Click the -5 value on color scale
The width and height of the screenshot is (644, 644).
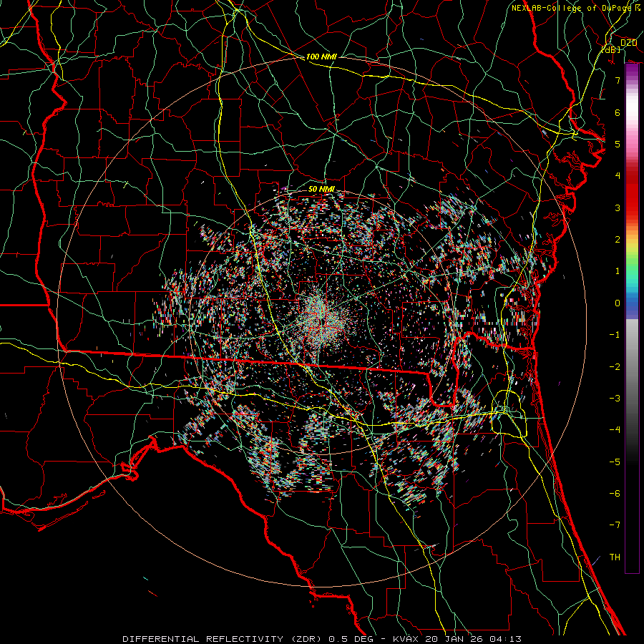click(615, 462)
